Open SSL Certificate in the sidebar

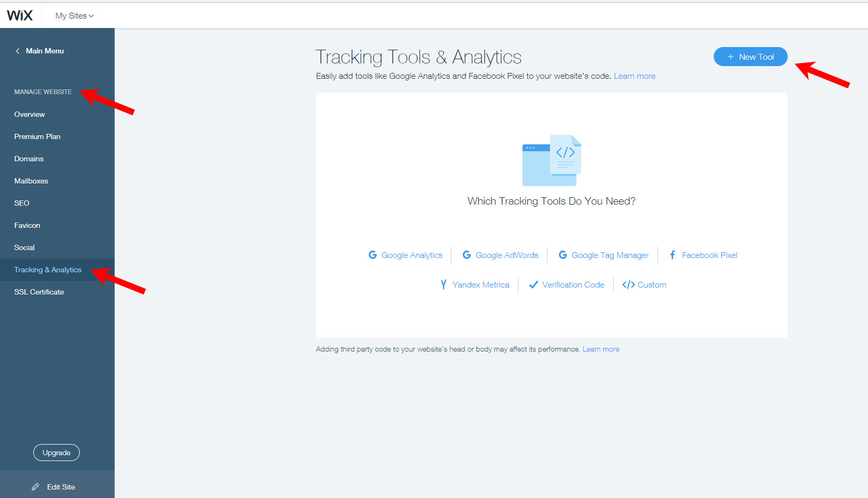[39, 292]
